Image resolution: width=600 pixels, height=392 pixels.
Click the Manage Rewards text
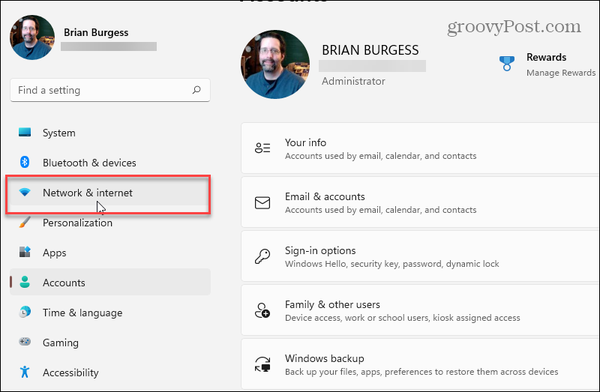click(561, 73)
